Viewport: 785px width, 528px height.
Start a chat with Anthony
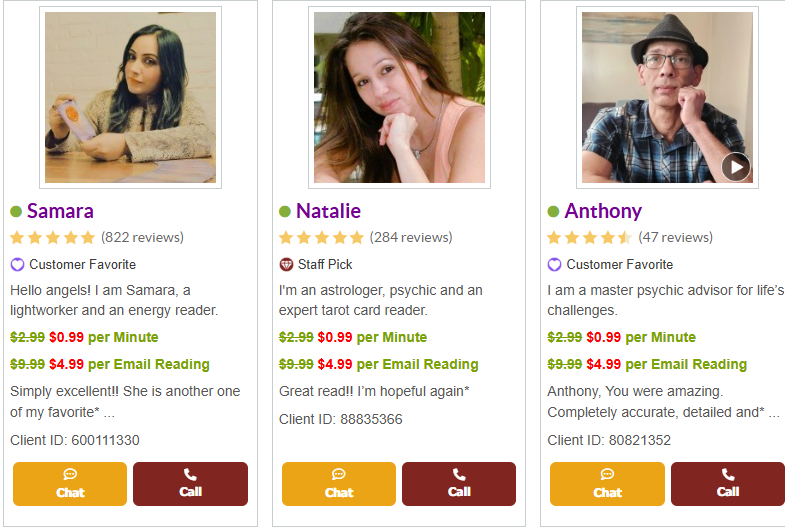tap(607, 484)
